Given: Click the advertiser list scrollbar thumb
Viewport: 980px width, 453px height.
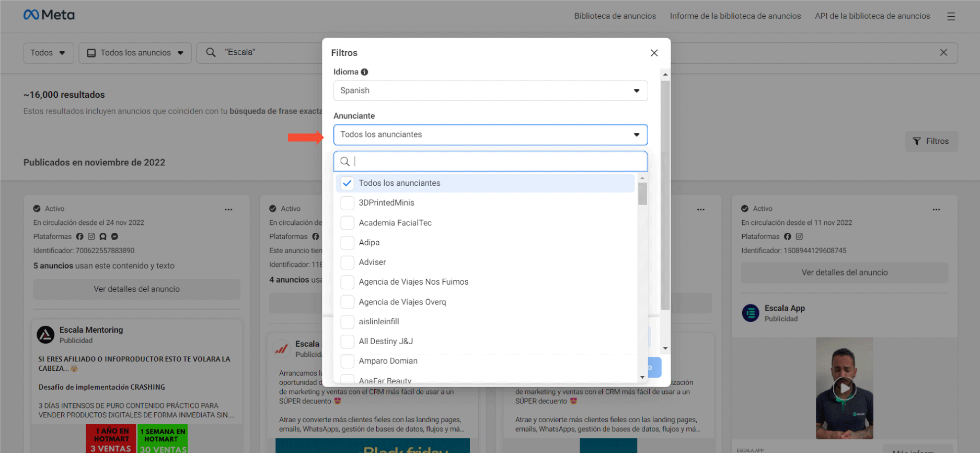Looking at the screenshot, I should (x=642, y=194).
